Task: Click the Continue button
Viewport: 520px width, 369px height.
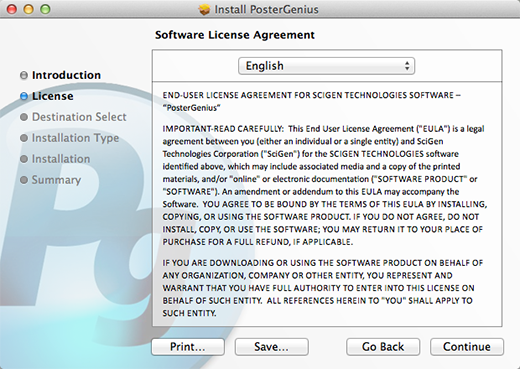Action: point(467,347)
